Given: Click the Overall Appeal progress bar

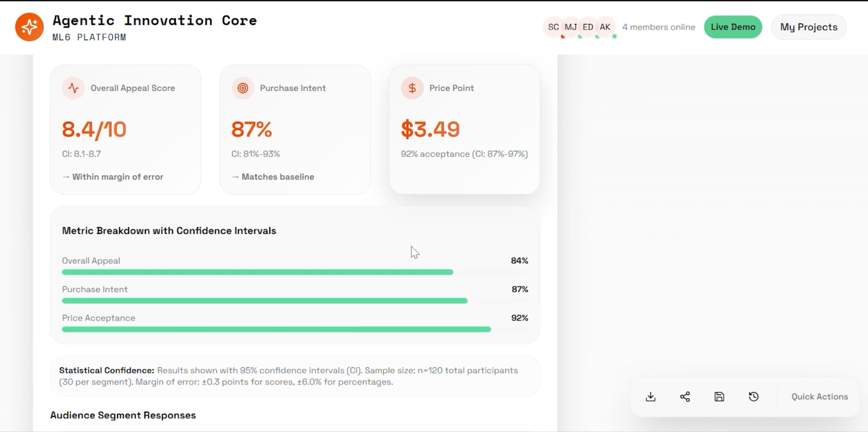Looking at the screenshot, I should [295, 272].
